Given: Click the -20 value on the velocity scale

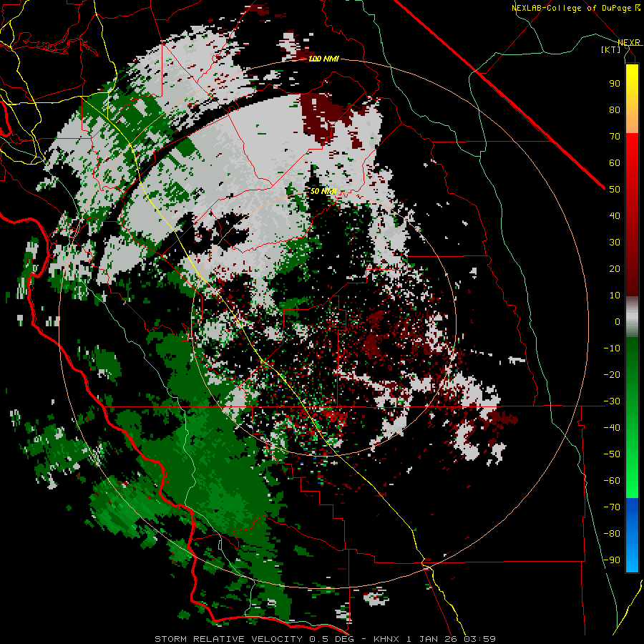Looking at the screenshot, I should click(x=612, y=374).
